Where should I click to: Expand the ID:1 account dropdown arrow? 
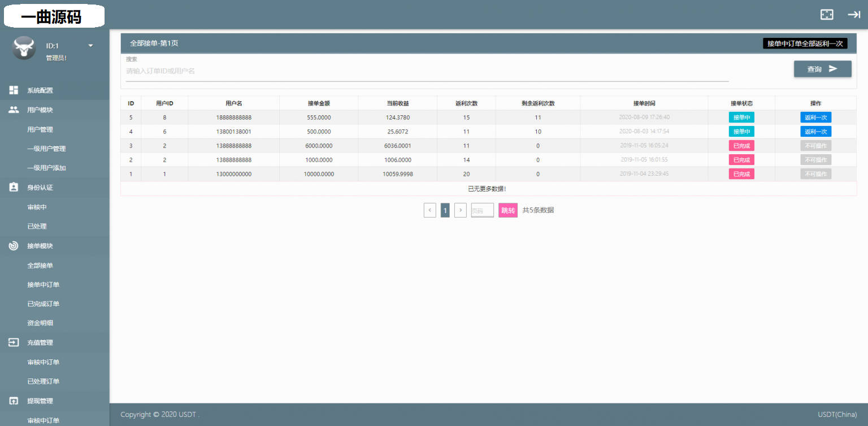[x=90, y=46]
